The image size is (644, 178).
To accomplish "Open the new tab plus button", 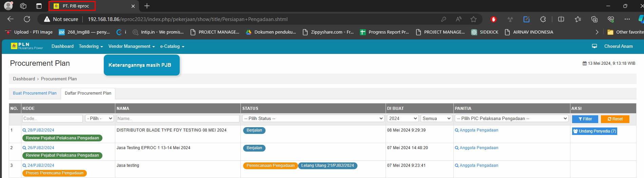I will tap(147, 6).
